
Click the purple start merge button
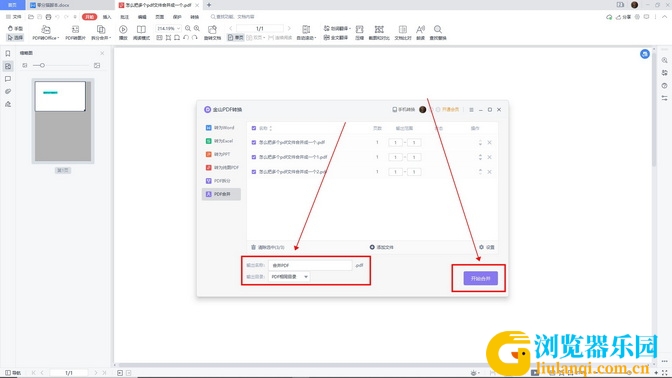480,279
